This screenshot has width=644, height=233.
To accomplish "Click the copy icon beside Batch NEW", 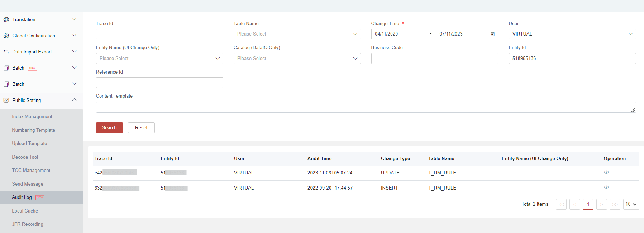I will 6,68.
